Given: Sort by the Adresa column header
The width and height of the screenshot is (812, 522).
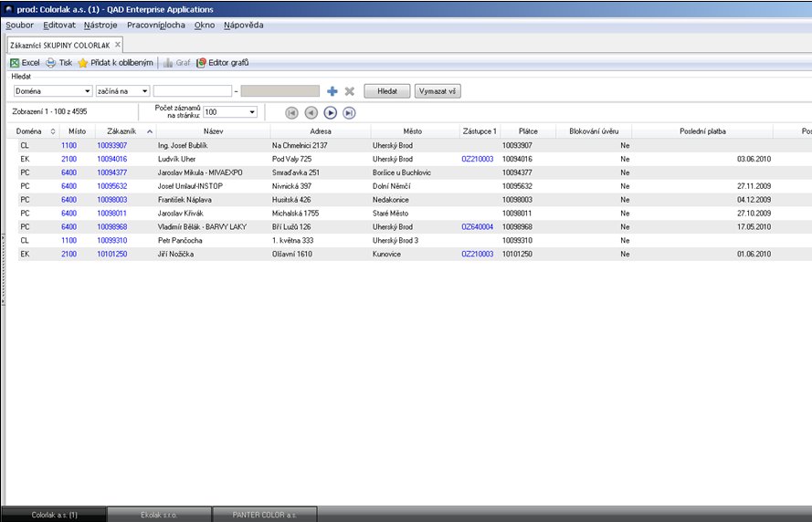Looking at the screenshot, I should click(x=321, y=131).
